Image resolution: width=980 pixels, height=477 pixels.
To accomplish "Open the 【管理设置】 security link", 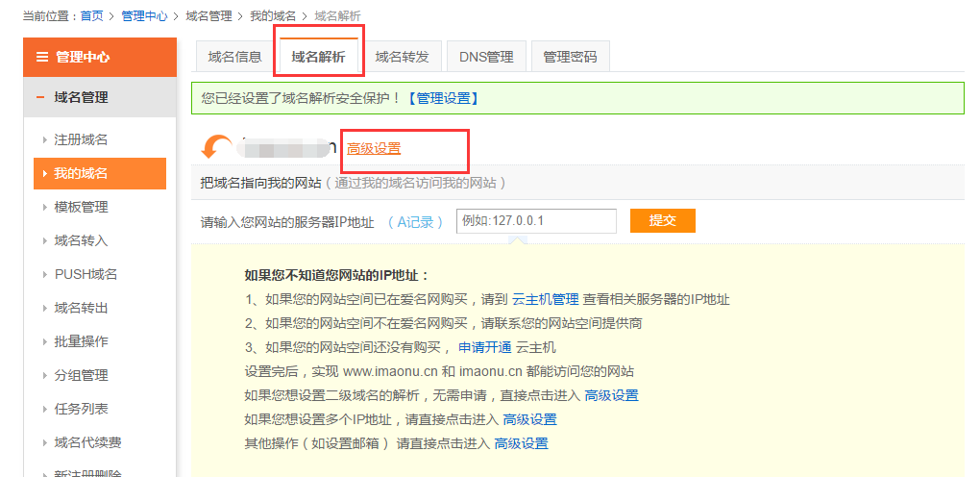I will coord(442,98).
